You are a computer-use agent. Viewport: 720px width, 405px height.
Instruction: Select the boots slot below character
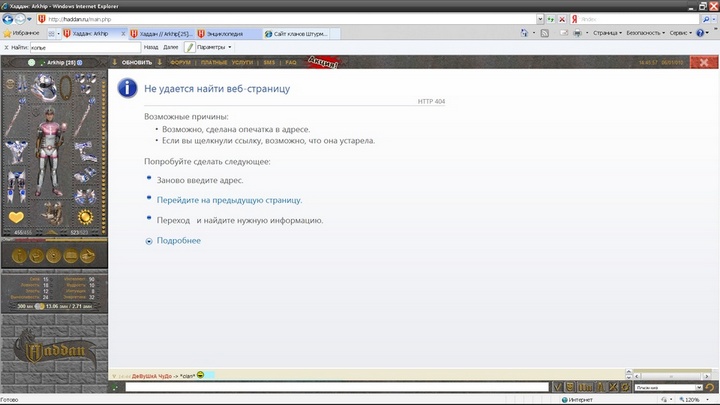click(51, 214)
